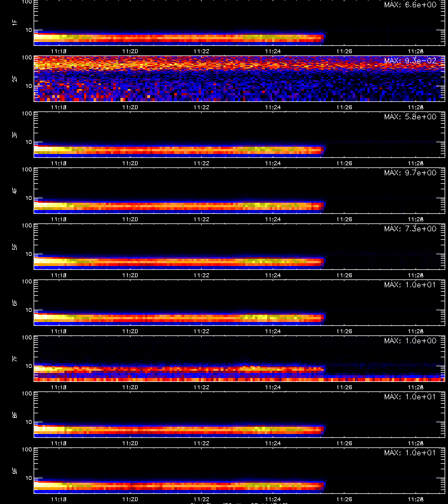Screen dimensions: 448x504
Task: Click the 4F spectrogram plot area
Action: (240, 190)
